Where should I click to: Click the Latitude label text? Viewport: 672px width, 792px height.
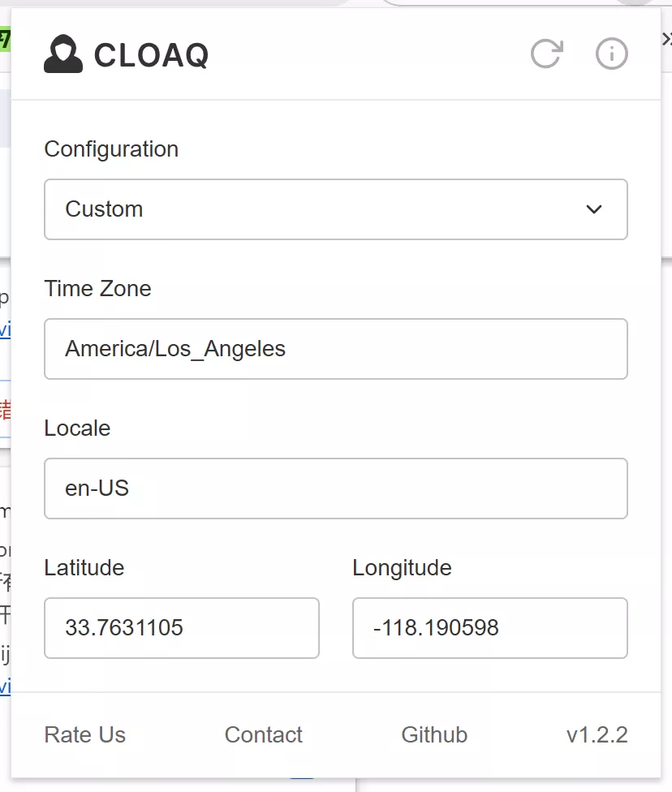[84, 568]
